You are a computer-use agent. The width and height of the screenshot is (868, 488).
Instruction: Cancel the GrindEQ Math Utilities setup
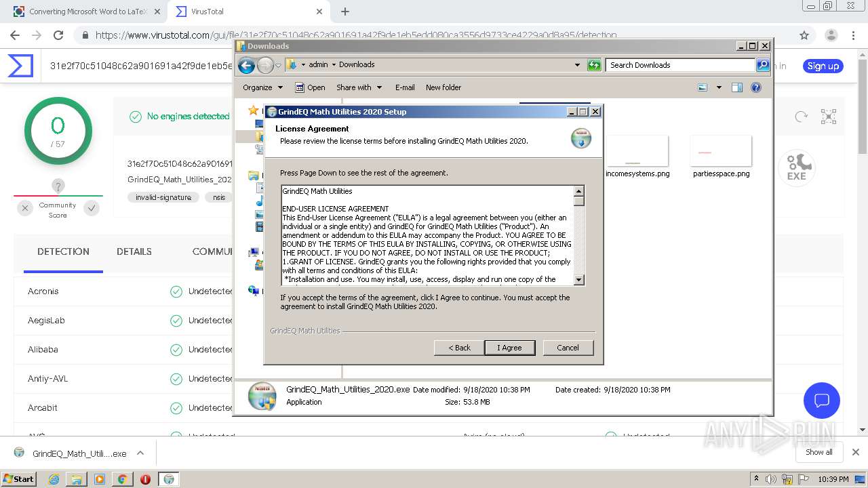point(568,348)
